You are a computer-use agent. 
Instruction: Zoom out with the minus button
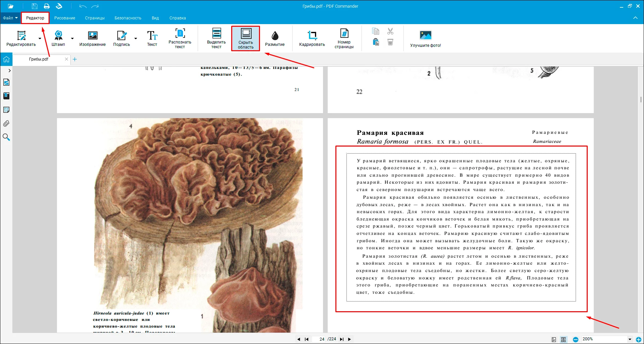point(575,339)
